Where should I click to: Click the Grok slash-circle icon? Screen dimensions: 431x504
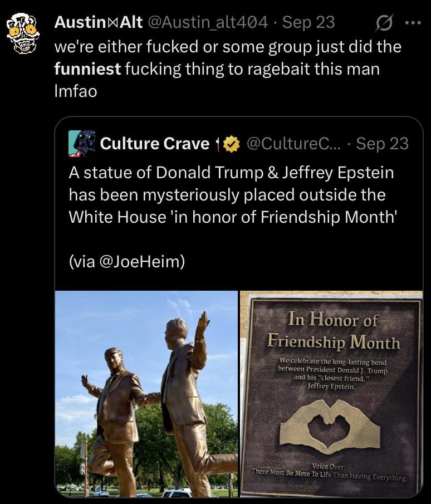384,23
